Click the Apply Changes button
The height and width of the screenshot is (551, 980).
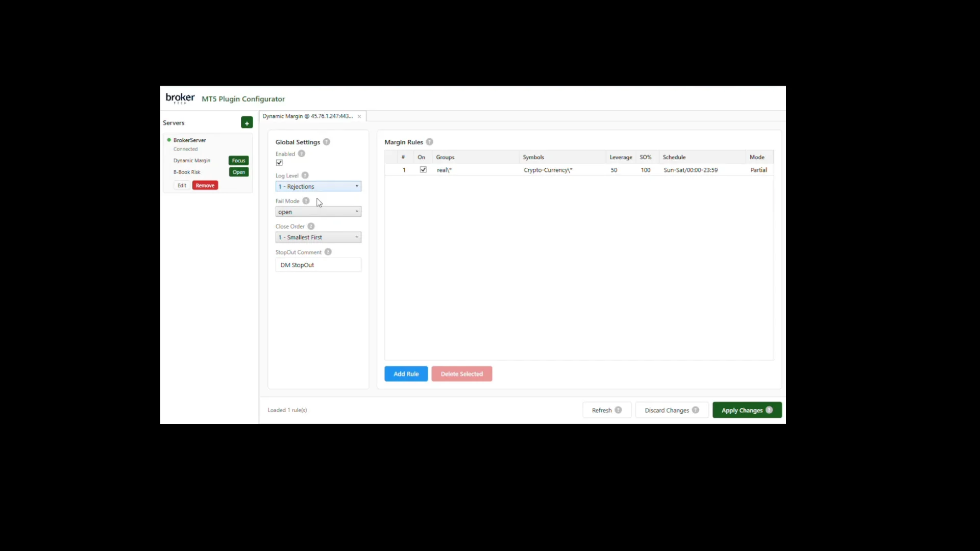point(746,410)
